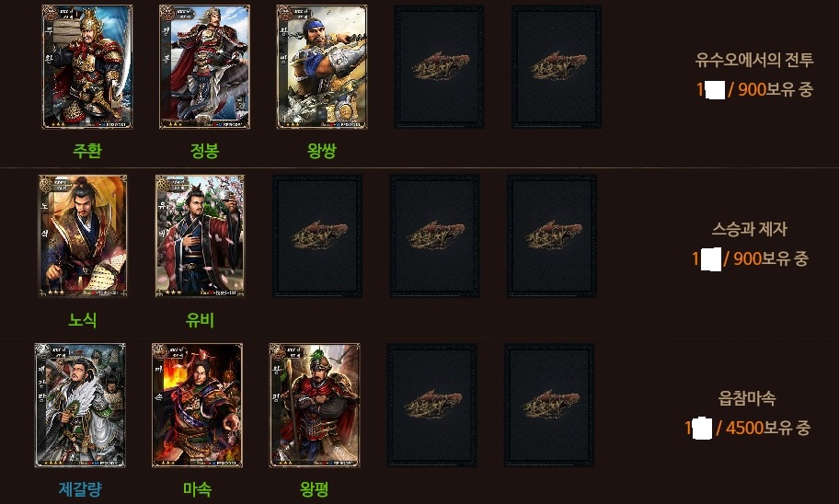Click the 4500보유 중 ownership counter
The height and width of the screenshot is (504, 839).
[768, 428]
